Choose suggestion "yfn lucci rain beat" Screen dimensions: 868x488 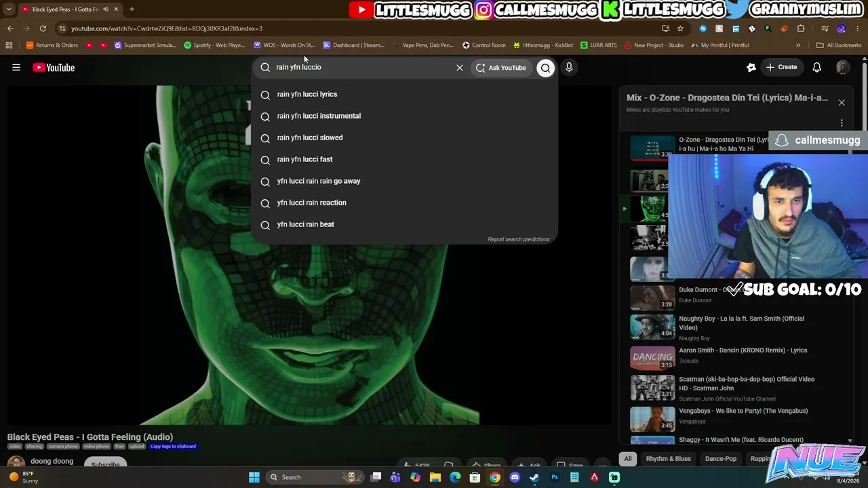pos(405,224)
